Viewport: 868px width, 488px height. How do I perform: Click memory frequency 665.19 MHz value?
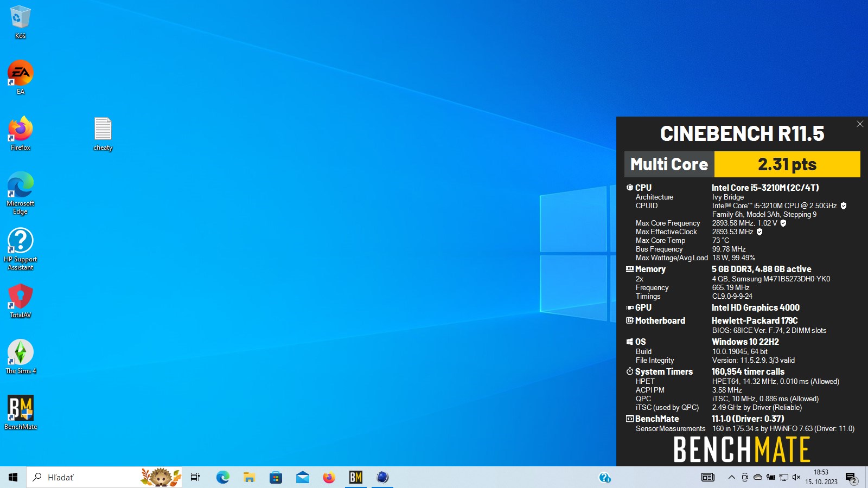tap(731, 287)
